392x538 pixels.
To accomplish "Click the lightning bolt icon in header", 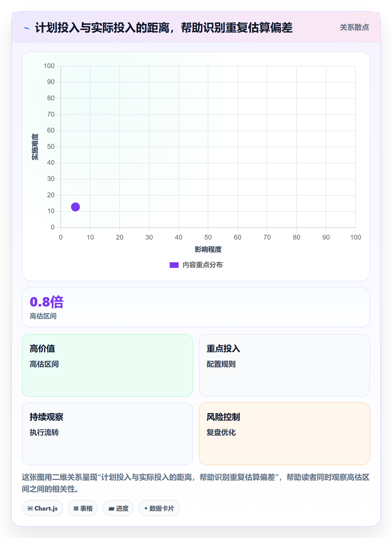I will [x=27, y=28].
